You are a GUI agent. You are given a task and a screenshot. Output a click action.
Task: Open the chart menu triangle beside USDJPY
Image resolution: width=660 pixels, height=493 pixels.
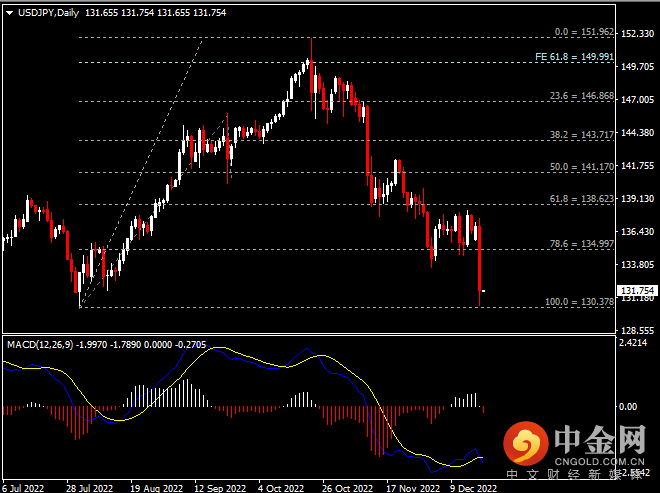(10, 12)
